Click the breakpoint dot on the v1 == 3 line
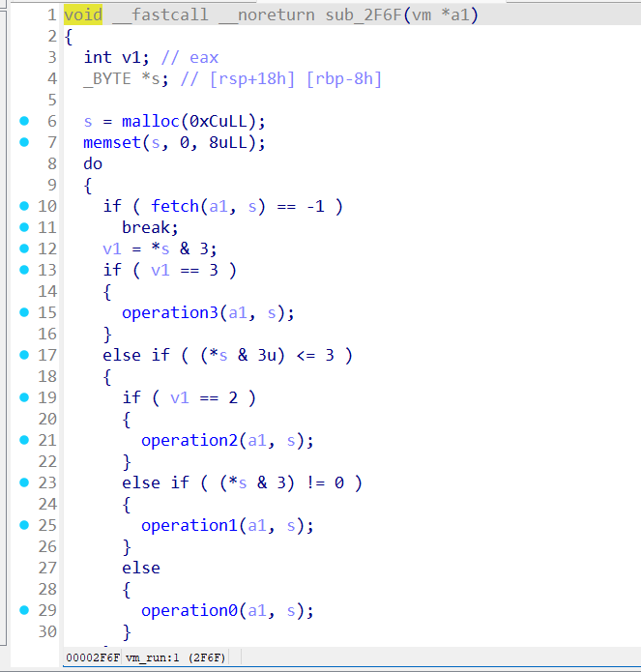Screen dimensions: 641x672 24,270
